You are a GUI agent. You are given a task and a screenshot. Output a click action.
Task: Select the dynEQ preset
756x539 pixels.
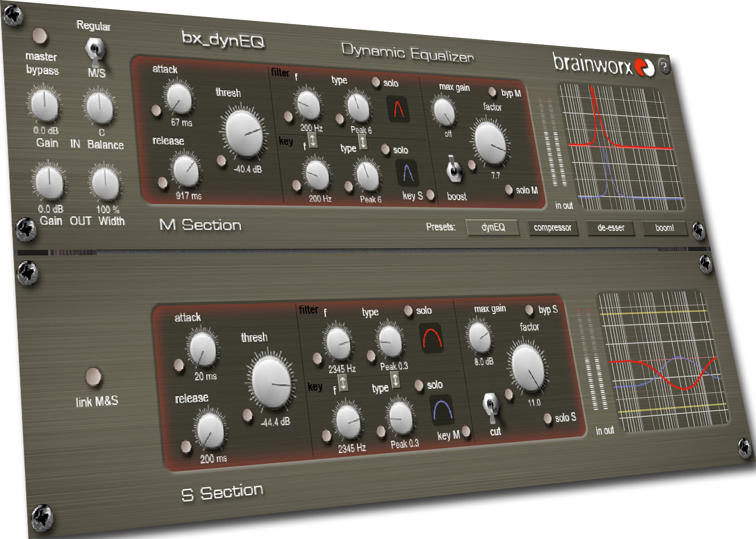493,227
